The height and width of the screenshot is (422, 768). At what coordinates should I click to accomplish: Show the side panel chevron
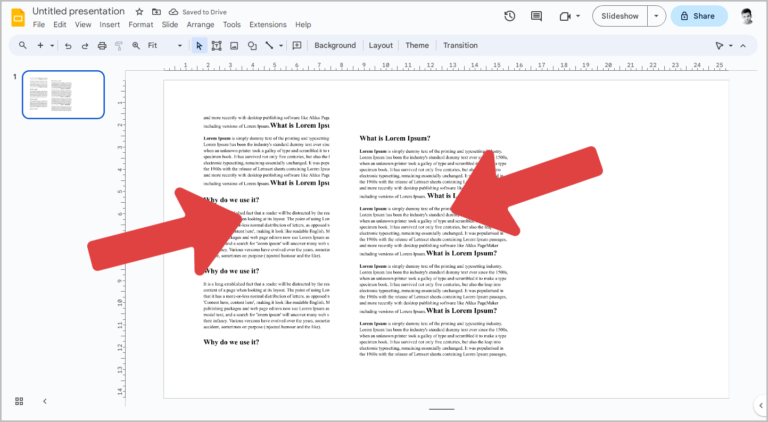tap(761, 405)
